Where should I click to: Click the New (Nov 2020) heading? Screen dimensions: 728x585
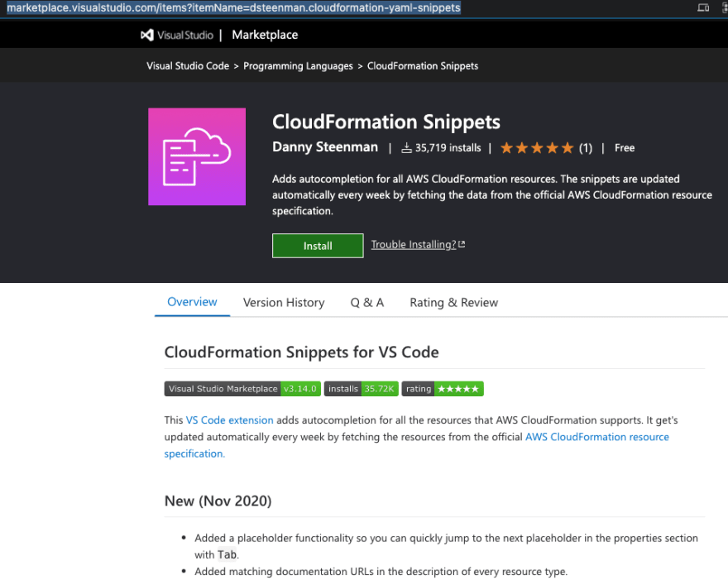point(218,501)
